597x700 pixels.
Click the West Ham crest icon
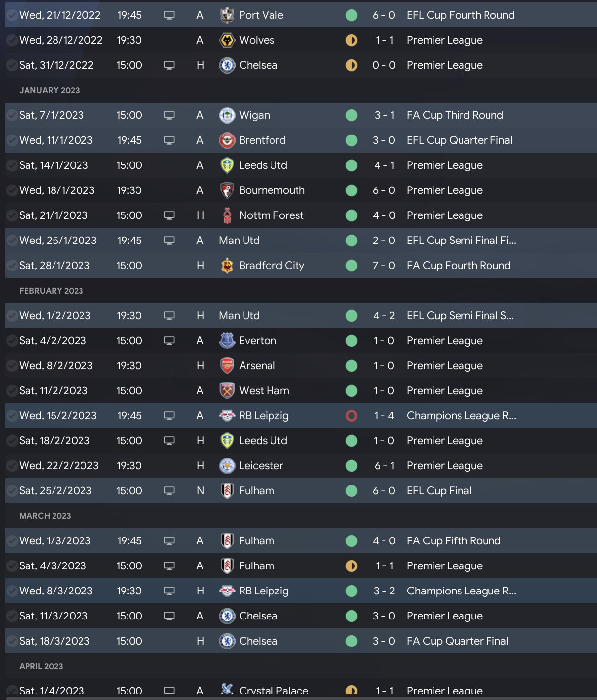227,391
